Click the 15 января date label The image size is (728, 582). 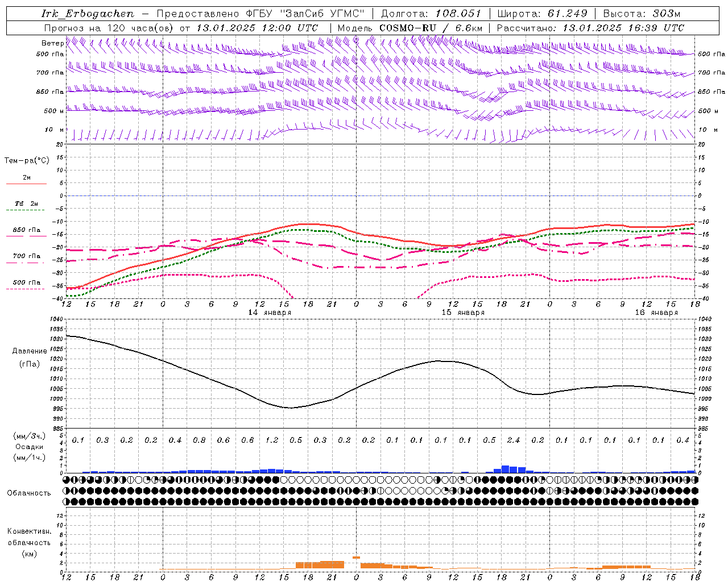click(x=463, y=313)
